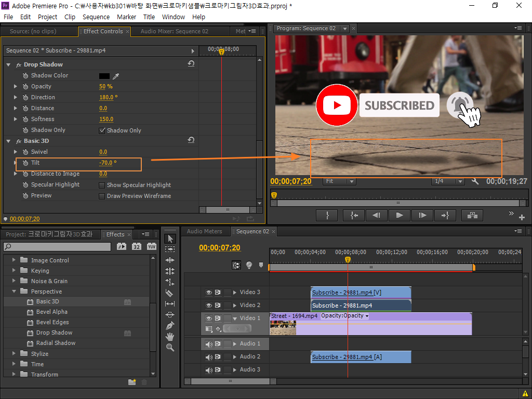Filter effects by YUV

point(151,247)
